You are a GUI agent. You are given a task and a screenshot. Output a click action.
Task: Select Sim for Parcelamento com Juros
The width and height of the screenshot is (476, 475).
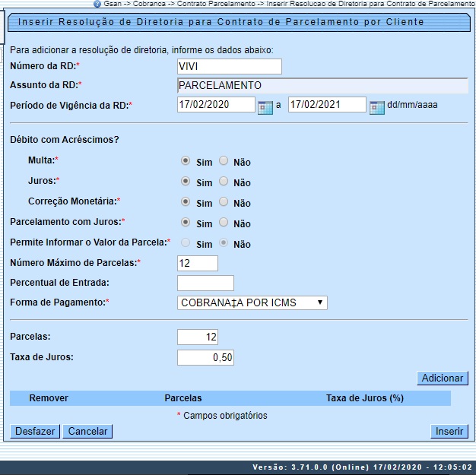click(186, 222)
